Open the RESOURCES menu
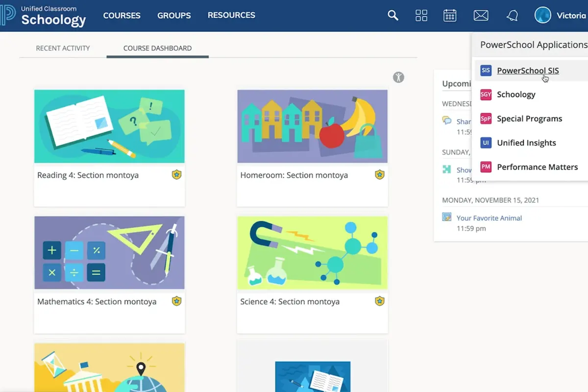Screen dimensions: 588x392 tap(231, 15)
